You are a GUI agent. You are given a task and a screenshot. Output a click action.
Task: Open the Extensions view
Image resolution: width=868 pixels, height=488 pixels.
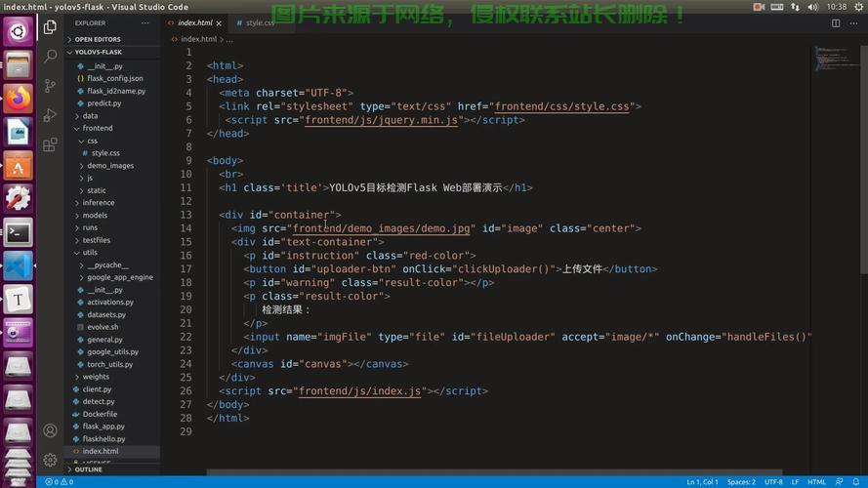click(x=50, y=144)
